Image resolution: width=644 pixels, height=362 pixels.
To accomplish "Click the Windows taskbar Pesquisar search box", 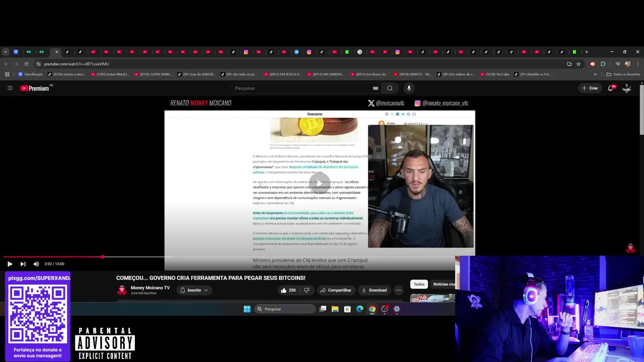I will (x=284, y=309).
